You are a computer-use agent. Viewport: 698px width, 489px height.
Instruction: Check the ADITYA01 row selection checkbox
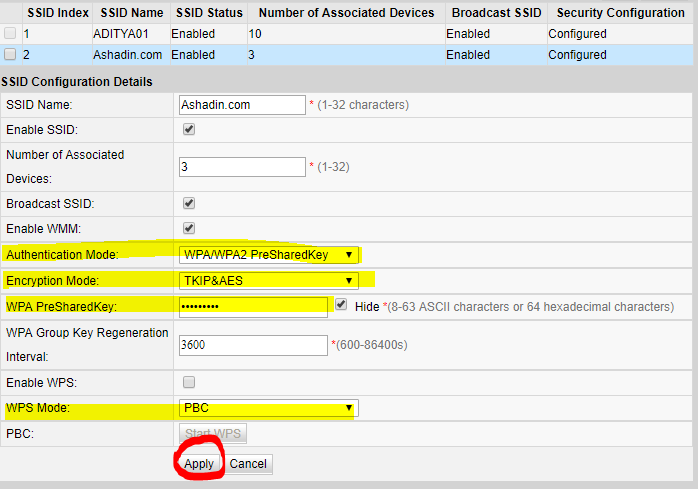click(10, 33)
